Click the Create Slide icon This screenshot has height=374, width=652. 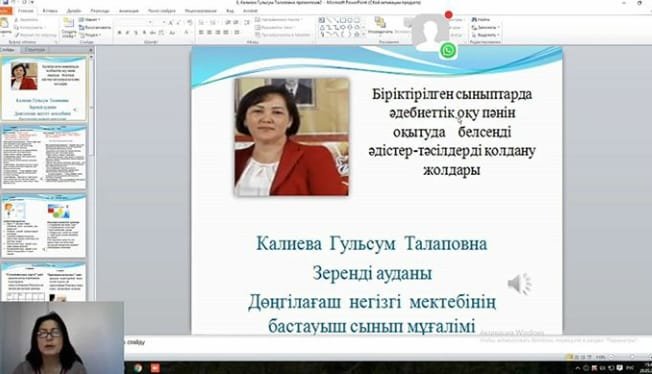coord(69,27)
